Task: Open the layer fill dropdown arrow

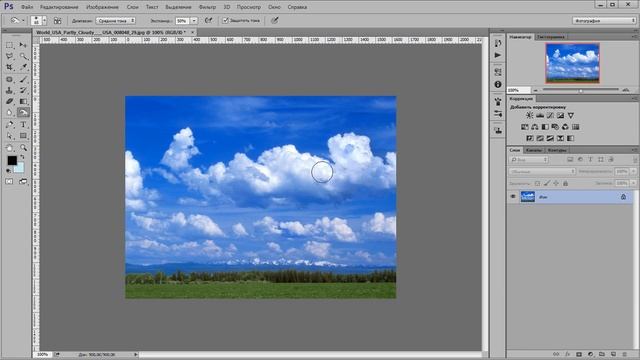Action: point(633,183)
